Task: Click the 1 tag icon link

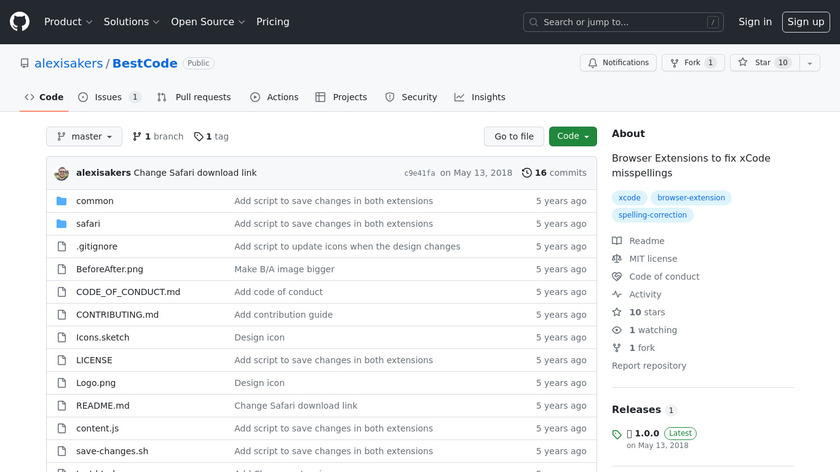Action: click(198, 137)
